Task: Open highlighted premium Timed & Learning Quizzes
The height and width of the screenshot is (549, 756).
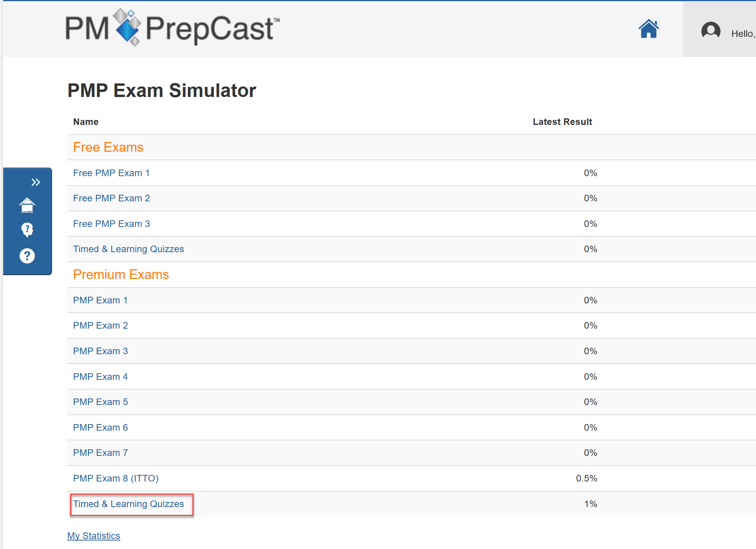Action: tap(128, 504)
